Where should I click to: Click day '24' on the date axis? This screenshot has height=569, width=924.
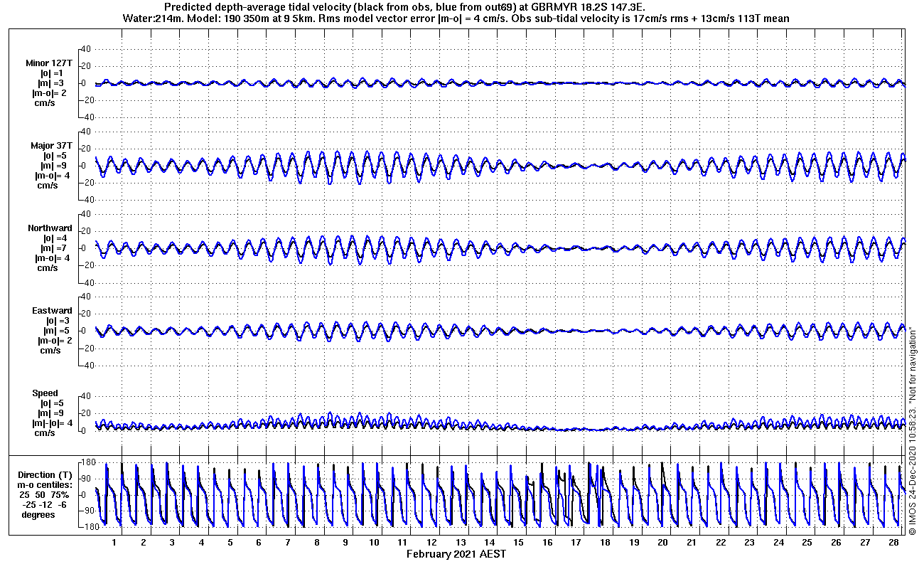778,543
